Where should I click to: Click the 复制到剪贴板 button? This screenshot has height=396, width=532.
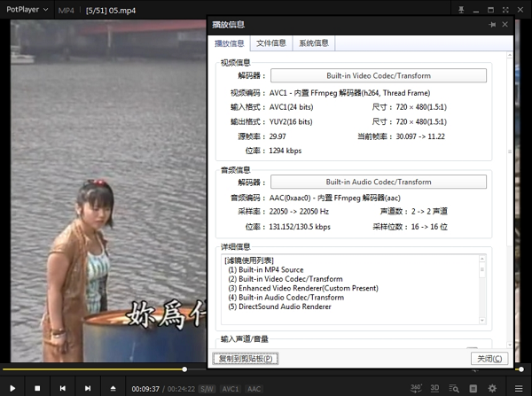pos(246,359)
